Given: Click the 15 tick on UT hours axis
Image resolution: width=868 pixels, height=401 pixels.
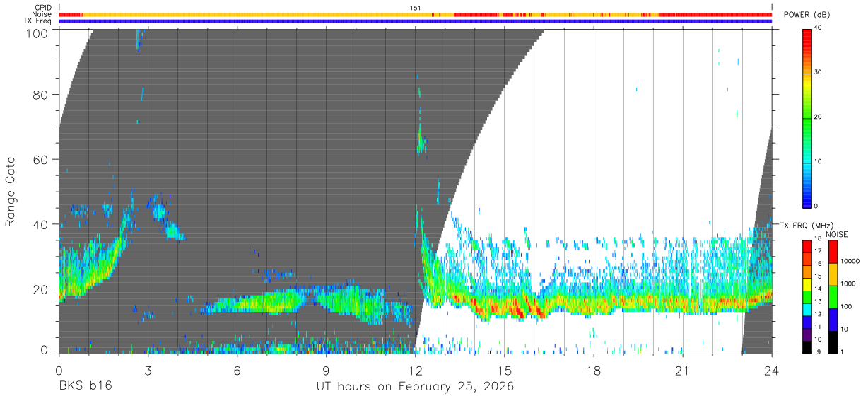Looking at the screenshot, I should pos(504,371).
